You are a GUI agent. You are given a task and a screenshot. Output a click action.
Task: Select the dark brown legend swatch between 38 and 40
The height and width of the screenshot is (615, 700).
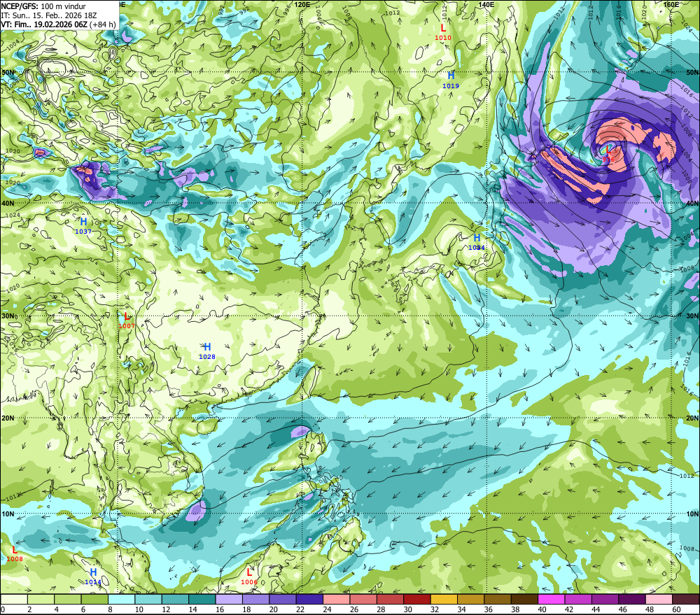tap(525, 599)
